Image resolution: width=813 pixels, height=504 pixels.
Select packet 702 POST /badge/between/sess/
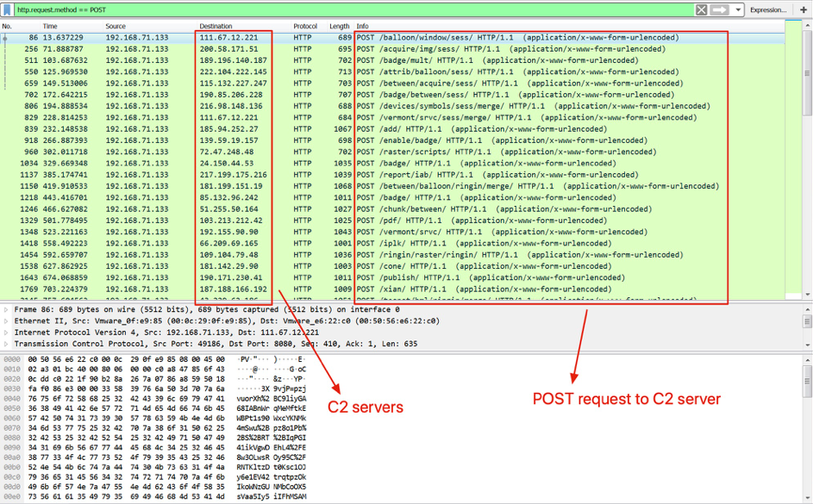click(x=392, y=94)
